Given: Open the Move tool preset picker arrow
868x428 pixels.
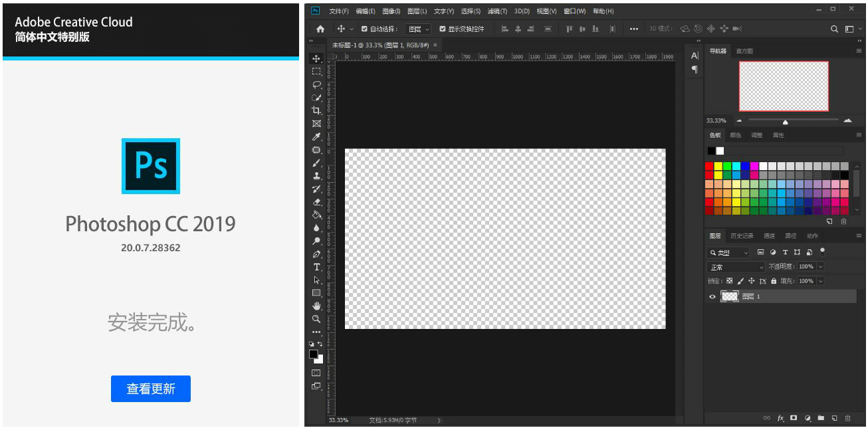Looking at the screenshot, I should coord(352,30).
